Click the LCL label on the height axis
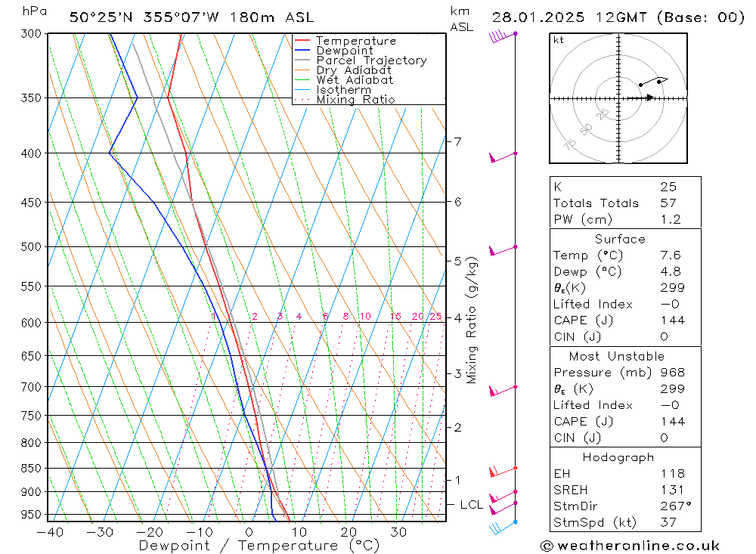The image size is (756, 554). tap(471, 504)
